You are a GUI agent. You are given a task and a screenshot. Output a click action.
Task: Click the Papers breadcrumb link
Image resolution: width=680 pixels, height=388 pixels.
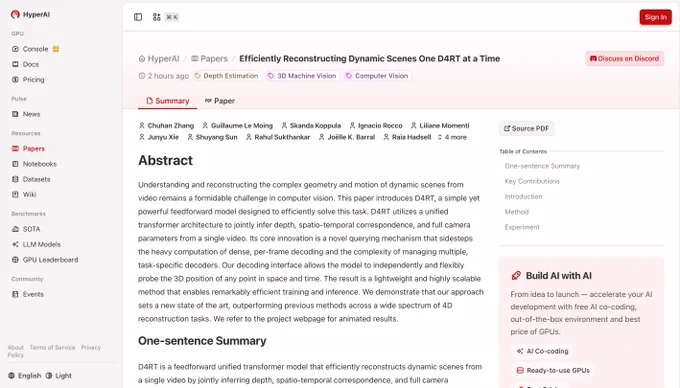point(209,59)
